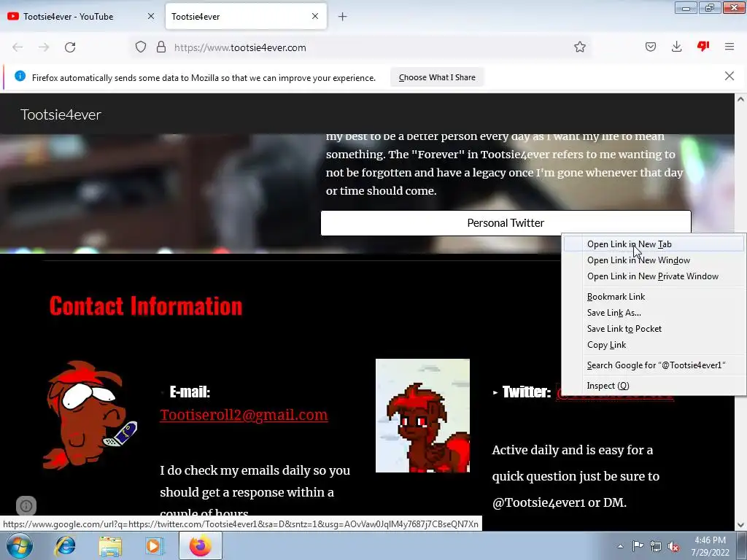747x560 pixels.
Task: Open the Tootiseroll2@gmail.com email link
Action: click(x=244, y=415)
